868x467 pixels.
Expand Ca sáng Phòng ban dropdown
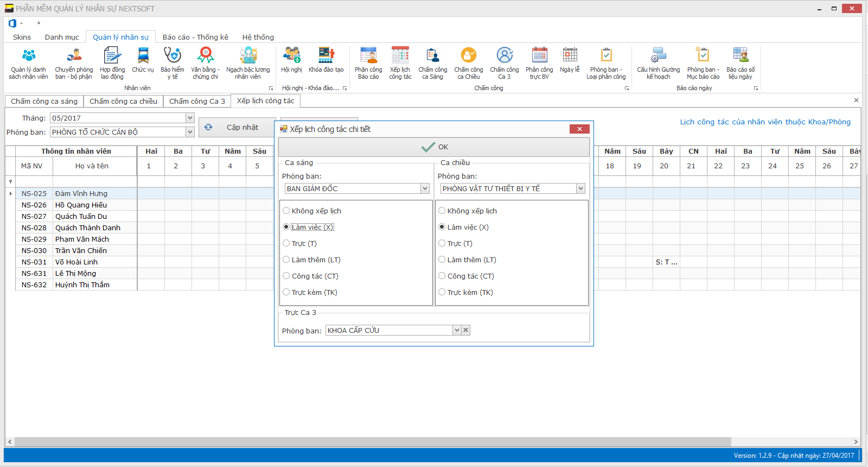pos(425,188)
